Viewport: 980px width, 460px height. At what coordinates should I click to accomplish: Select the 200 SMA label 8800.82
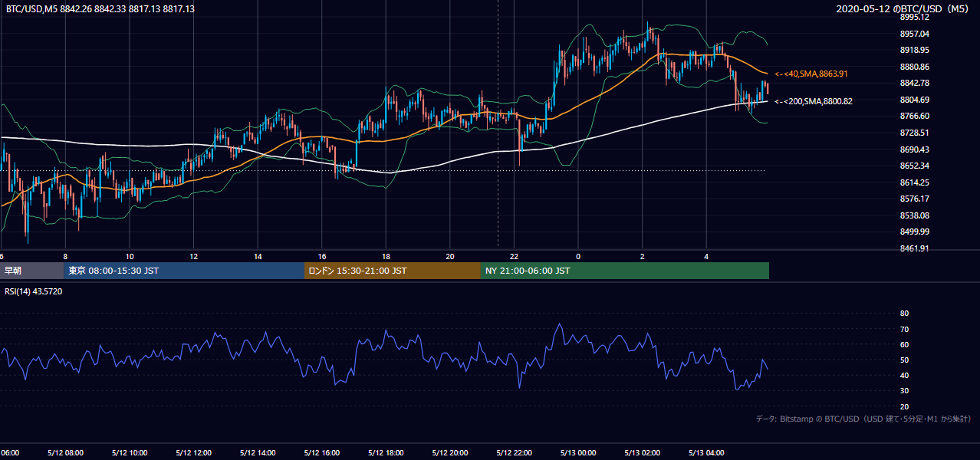click(814, 100)
